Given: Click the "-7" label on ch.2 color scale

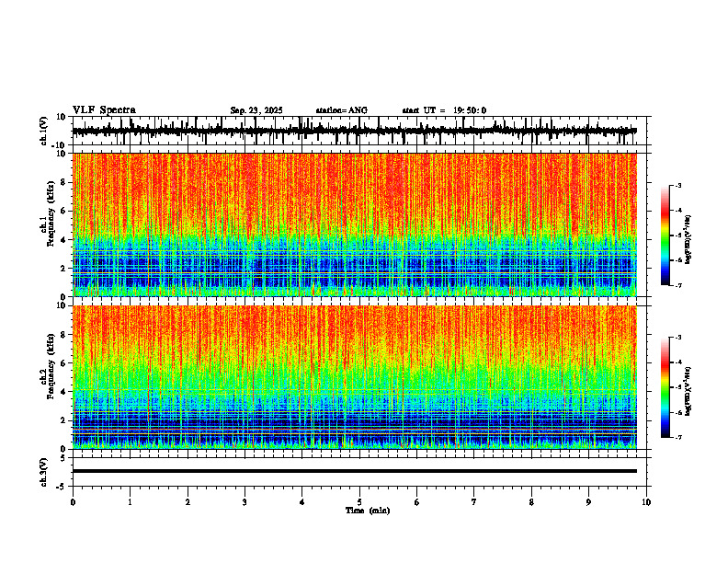Looking at the screenshot, I should [678, 437].
